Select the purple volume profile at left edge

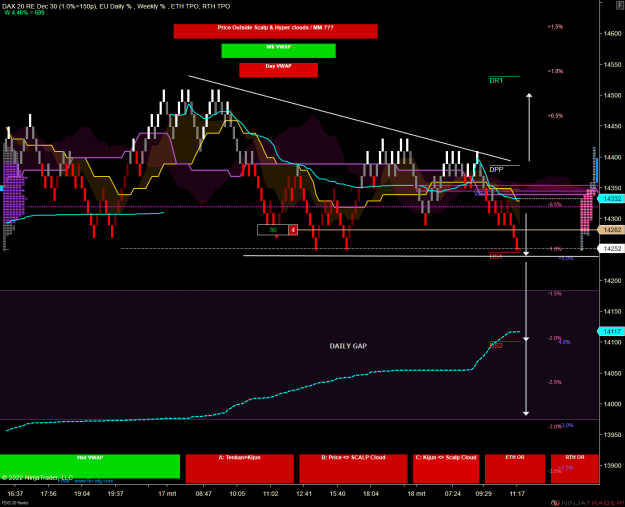[x=13, y=191]
